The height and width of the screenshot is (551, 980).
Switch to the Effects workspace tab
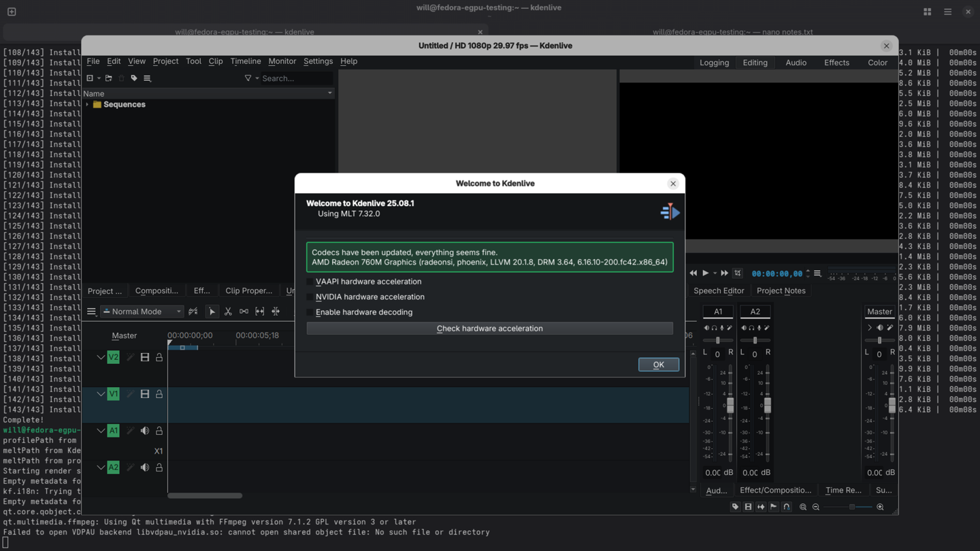[836, 63]
